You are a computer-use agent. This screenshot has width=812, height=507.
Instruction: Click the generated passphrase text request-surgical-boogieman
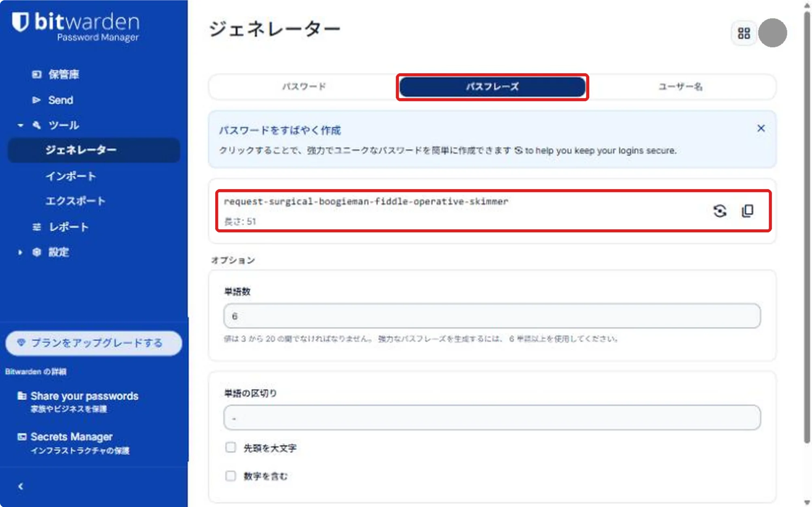click(366, 201)
